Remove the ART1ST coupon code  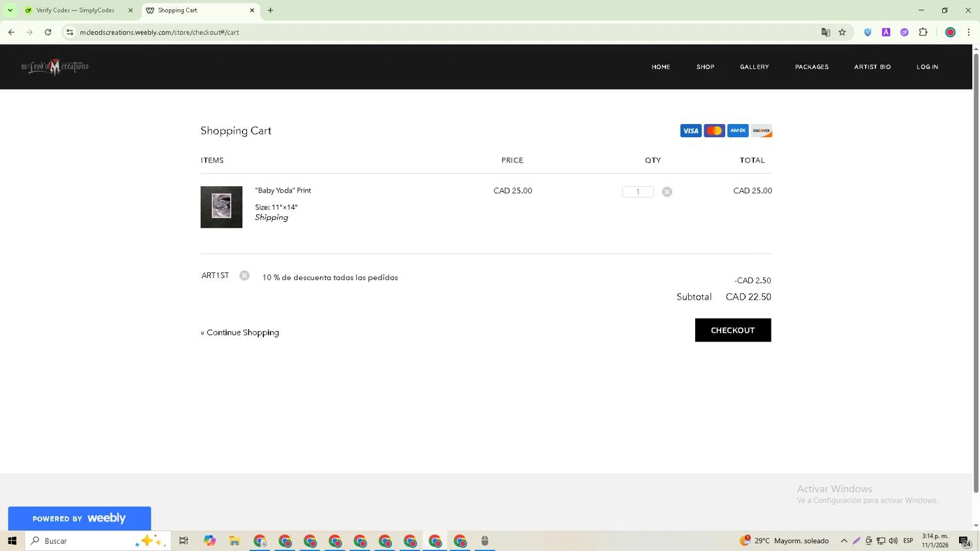pyautogui.click(x=244, y=275)
